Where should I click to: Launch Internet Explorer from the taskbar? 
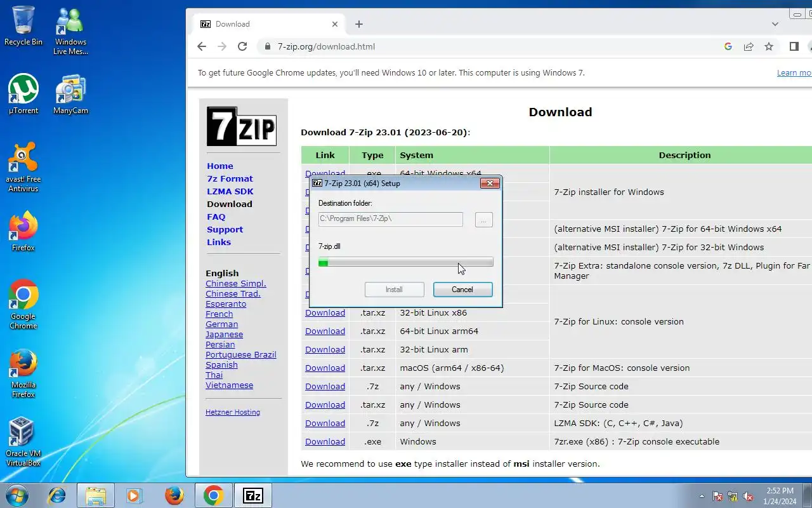pos(56,495)
